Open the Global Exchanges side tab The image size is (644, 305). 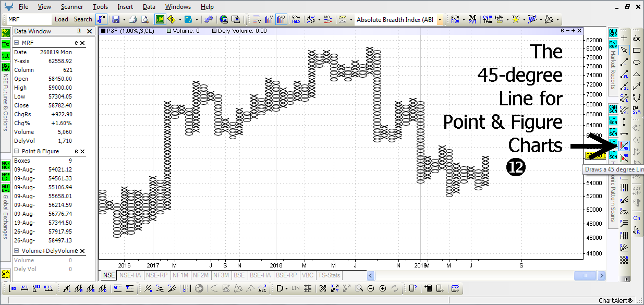(6, 216)
